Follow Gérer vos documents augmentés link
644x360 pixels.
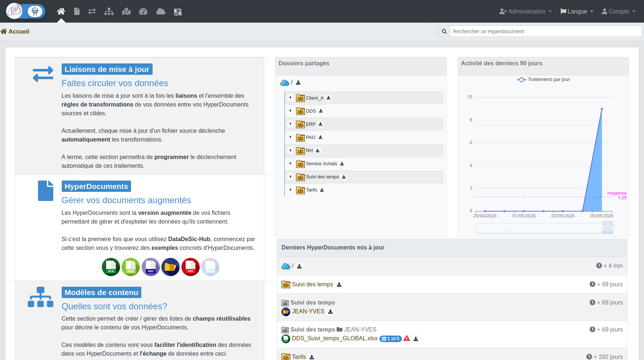(126, 200)
